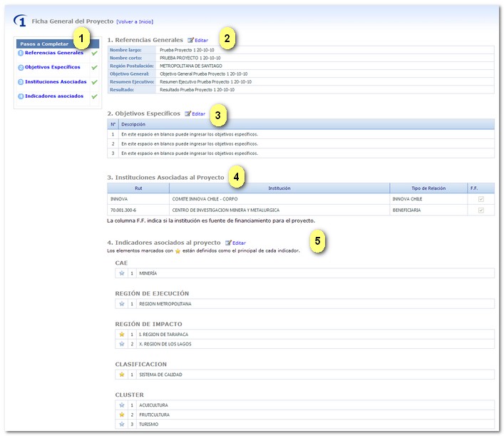
Task: Open Objetivos Específicos step in sidebar
Action: click(x=52, y=67)
